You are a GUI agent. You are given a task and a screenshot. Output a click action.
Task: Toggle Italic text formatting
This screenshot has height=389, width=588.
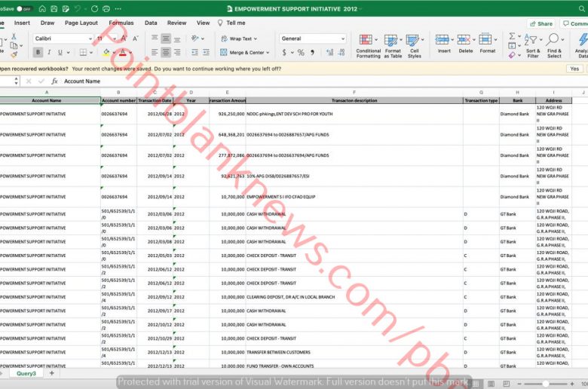[x=50, y=53]
